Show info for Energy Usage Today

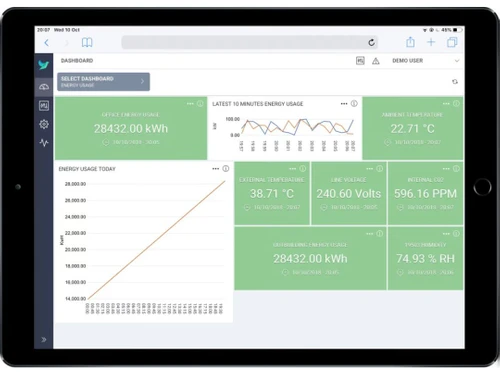[x=226, y=169]
